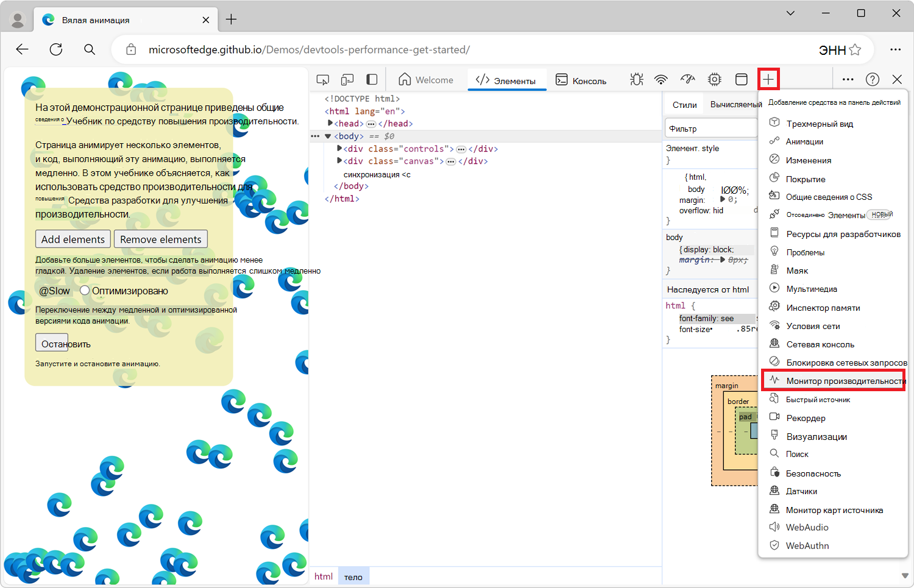The height and width of the screenshot is (588, 914).
Task: Switch to the Консоль tab
Action: tap(581, 80)
